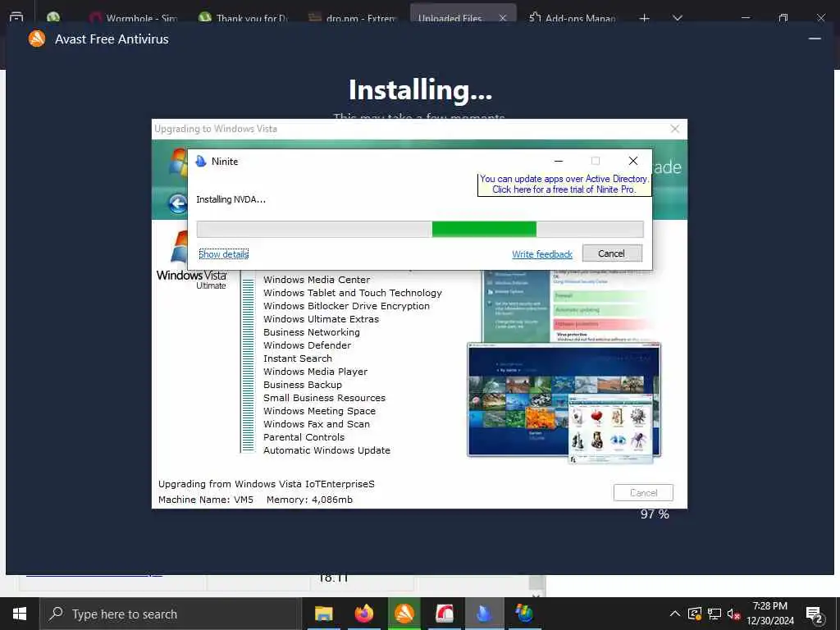Click the Installing NVDA... status text
The height and width of the screenshot is (630, 840).
tap(231, 199)
